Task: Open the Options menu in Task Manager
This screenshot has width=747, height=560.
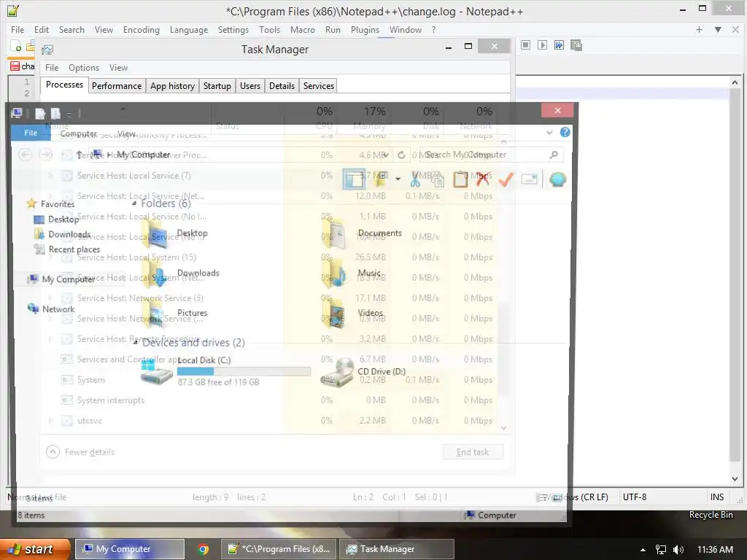Action: pos(84,68)
